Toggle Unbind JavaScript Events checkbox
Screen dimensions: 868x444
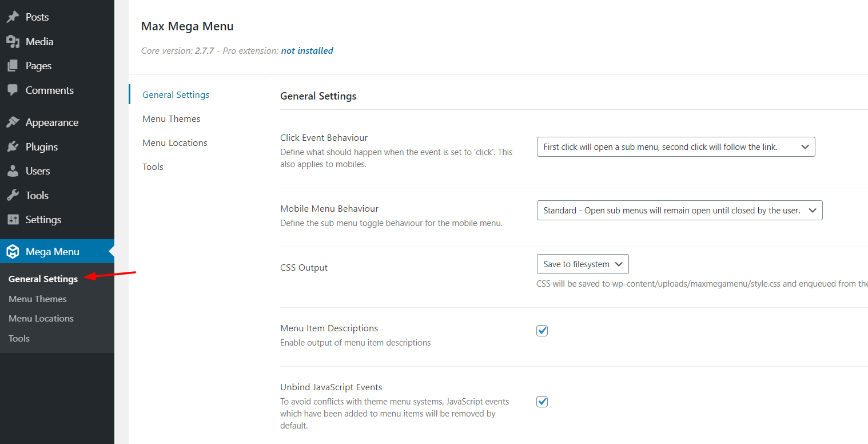[x=542, y=402]
